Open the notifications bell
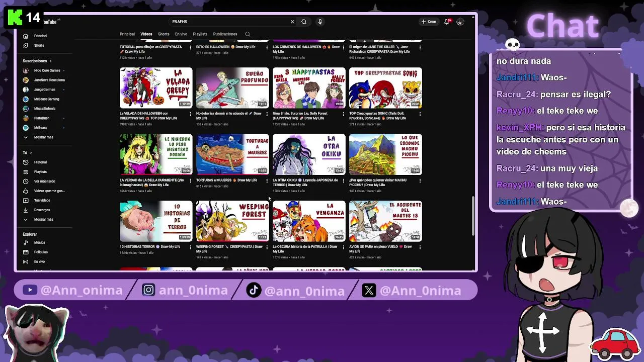This screenshot has width=644, height=362. click(x=447, y=22)
